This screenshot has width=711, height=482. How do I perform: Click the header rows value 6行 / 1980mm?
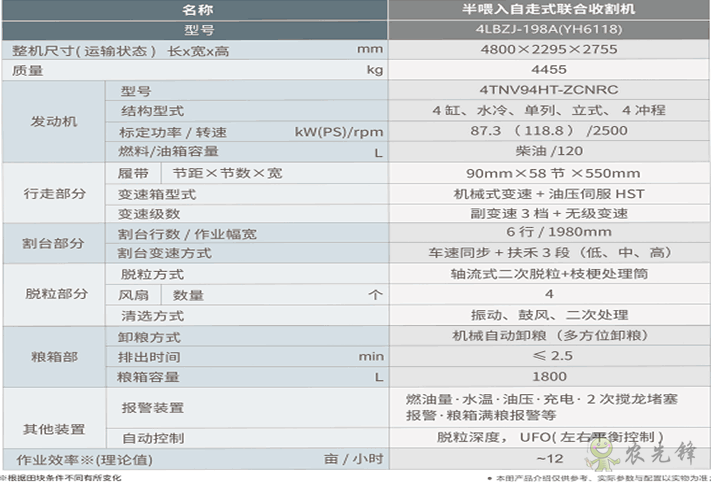tap(549, 233)
